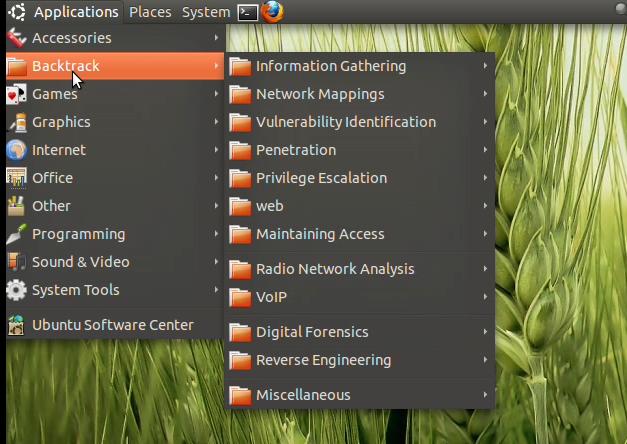The height and width of the screenshot is (444, 627).
Task: Click the Reverse Engineering folder icon
Action: 240,360
